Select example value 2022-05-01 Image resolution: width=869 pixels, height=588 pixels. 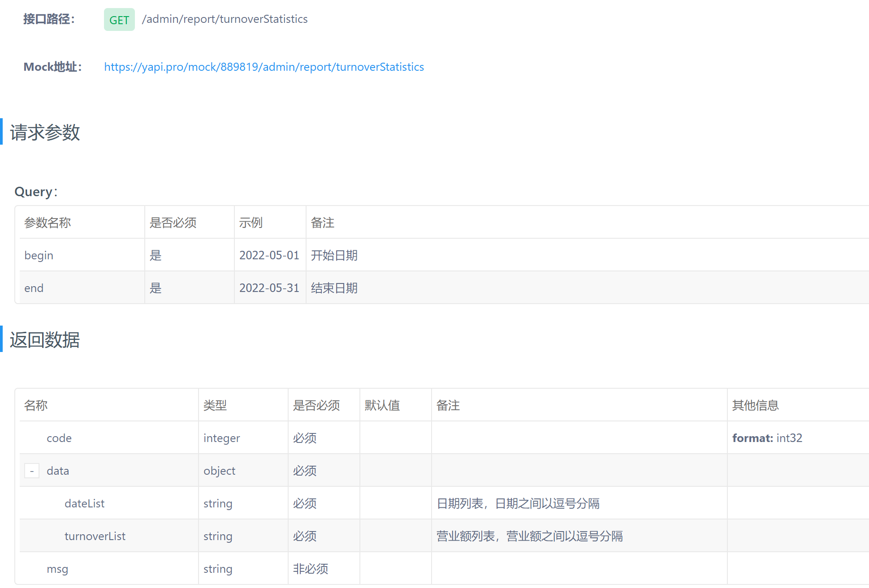click(269, 255)
